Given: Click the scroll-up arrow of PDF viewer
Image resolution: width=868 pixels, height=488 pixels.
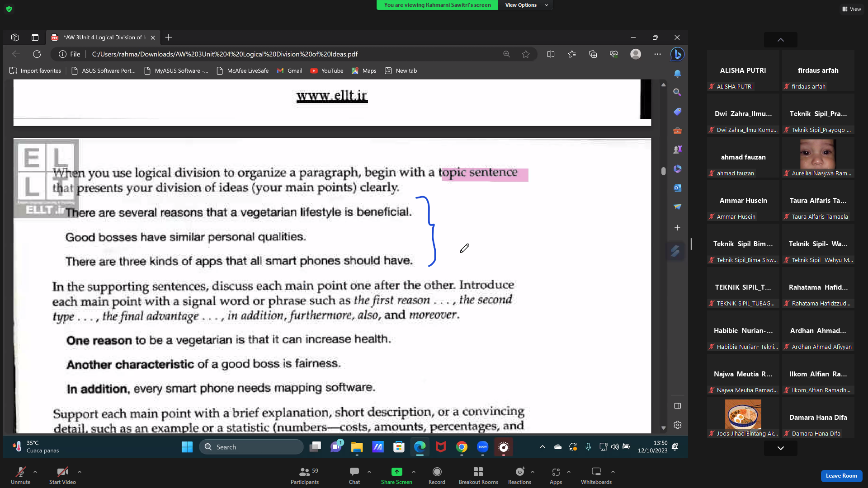Looking at the screenshot, I should 663,84.
